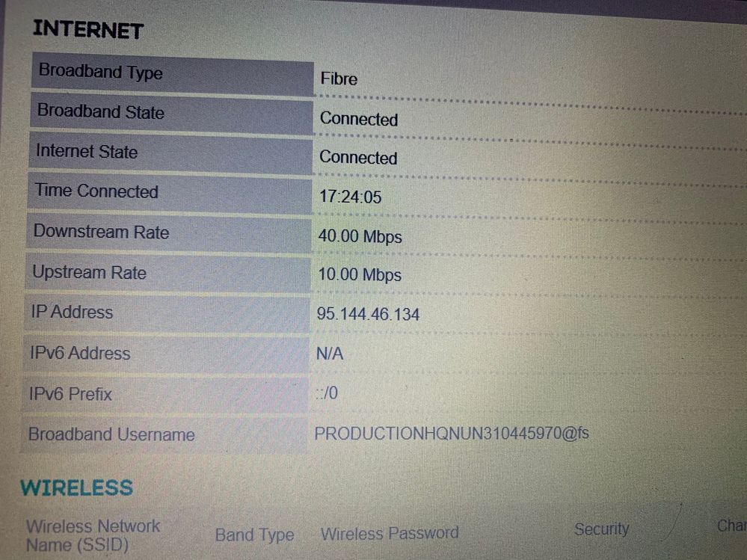Click the Internet State label
The height and width of the screenshot is (560, 747).
pyautogui.click(x=87, y=152)
